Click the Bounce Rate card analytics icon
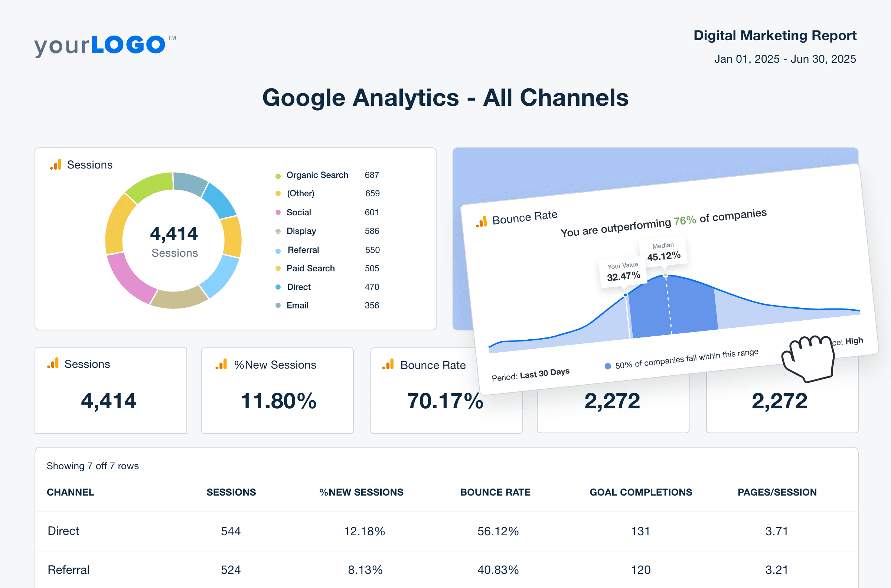The width and height of the screenshot is (891, 588). tap(388, 364)
